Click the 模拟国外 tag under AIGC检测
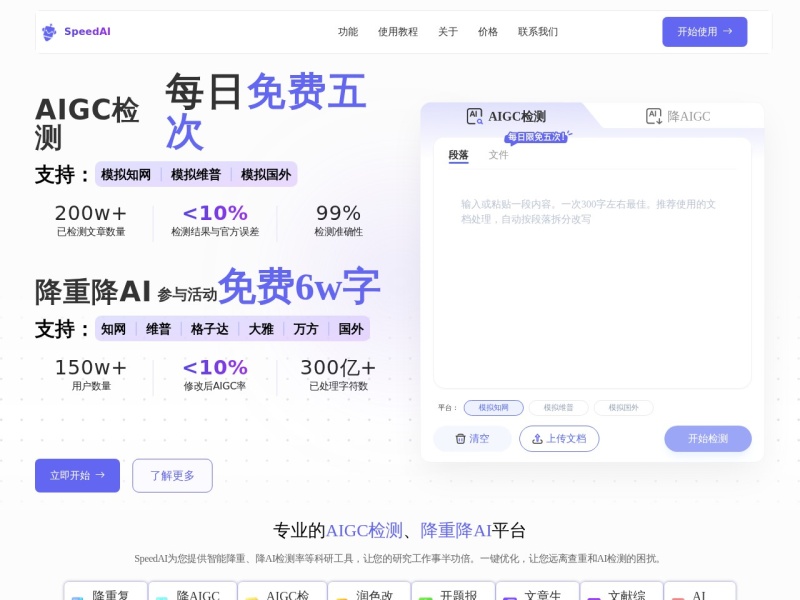 point(266,174)
